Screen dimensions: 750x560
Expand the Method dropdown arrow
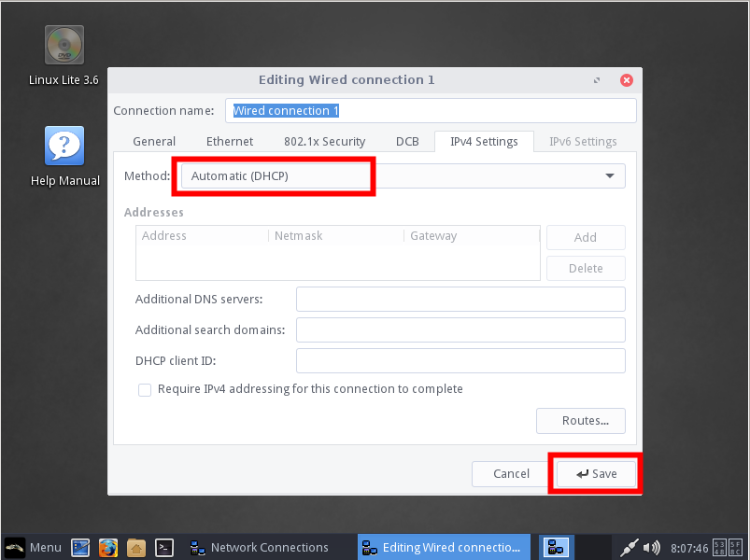609,175
